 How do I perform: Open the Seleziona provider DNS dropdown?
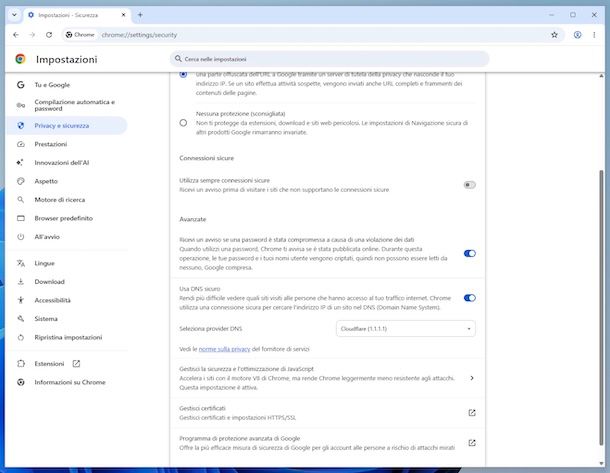[405, 329]
